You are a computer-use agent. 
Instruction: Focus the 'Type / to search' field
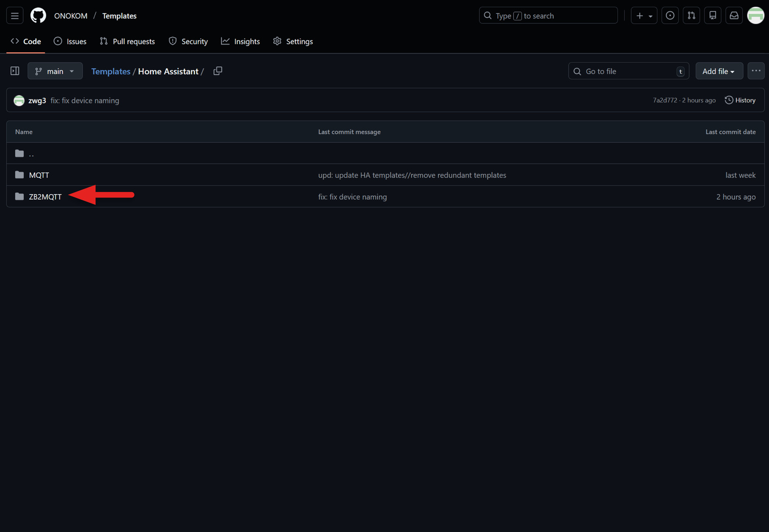point(548,16)
